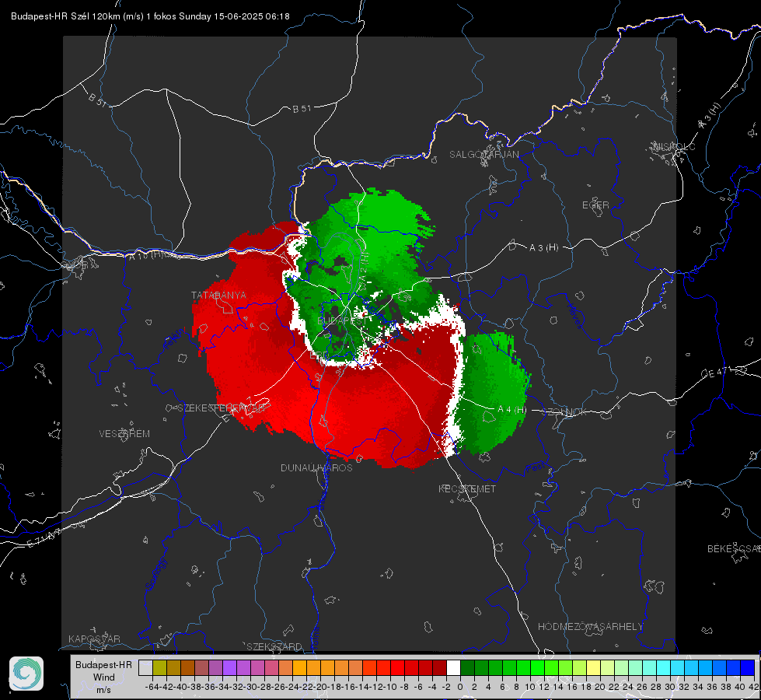This screenshot has width=761, height=700.
Task: Click the legend value label 42
Action: (x=753, y=687)
